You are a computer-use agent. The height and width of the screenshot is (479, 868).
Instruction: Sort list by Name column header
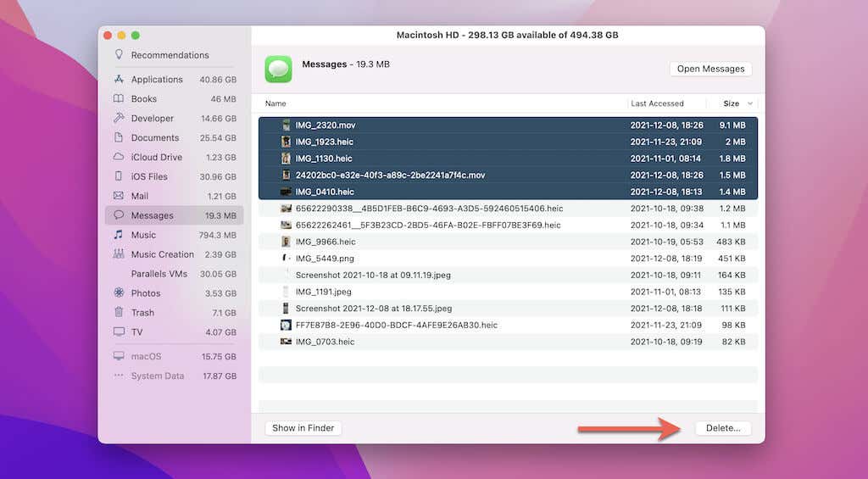pyautogui.click(x=276, y=103)
